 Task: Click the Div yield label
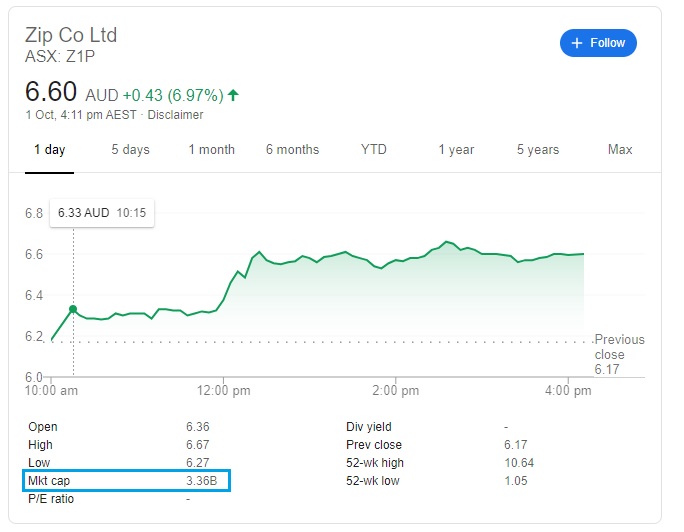[x=369, y=427]
